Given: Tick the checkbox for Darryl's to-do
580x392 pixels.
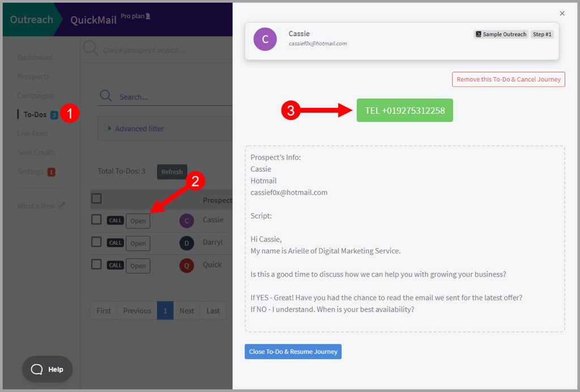Looking at the screenshot, I should point(97,242).
